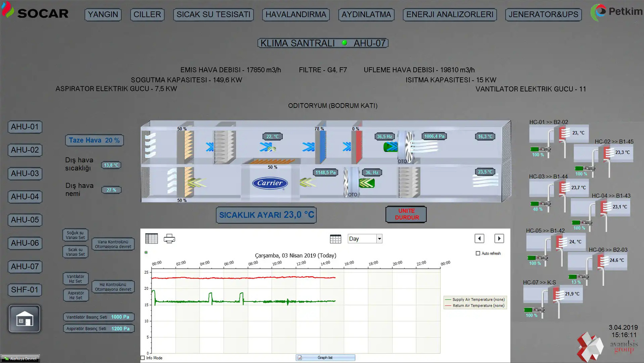This screenshot has width=644, height=363.
Task: Advance chart with right arrow button
Action: pos(499,239)
